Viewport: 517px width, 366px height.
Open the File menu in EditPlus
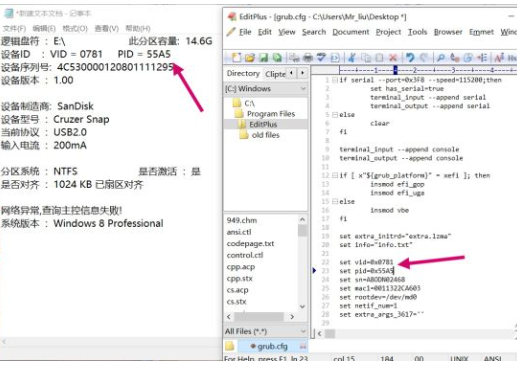(245, 32)
